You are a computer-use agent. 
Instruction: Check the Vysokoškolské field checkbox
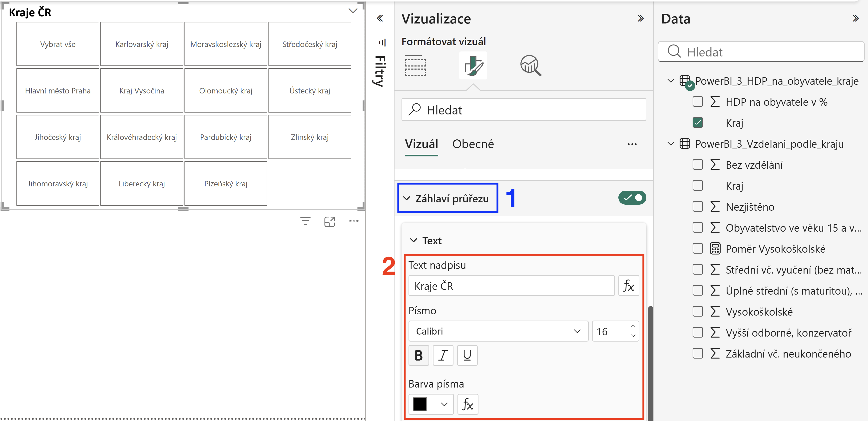point(698,312)
